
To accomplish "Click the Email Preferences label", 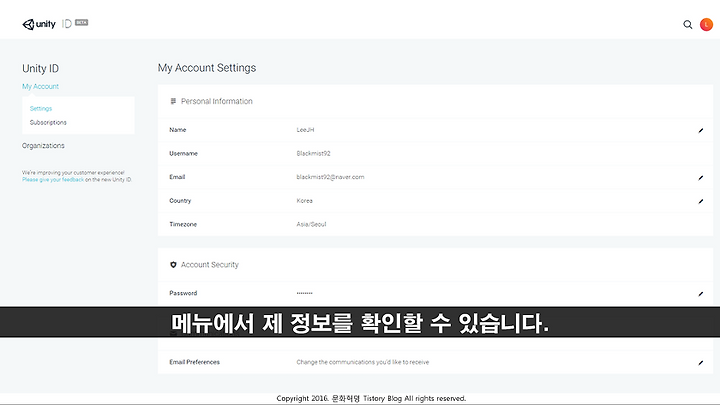I will click(x=194, y=362).
